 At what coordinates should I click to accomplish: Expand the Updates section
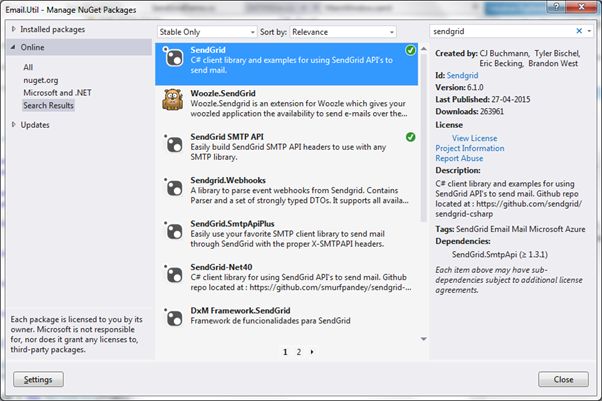pos(14,124)
